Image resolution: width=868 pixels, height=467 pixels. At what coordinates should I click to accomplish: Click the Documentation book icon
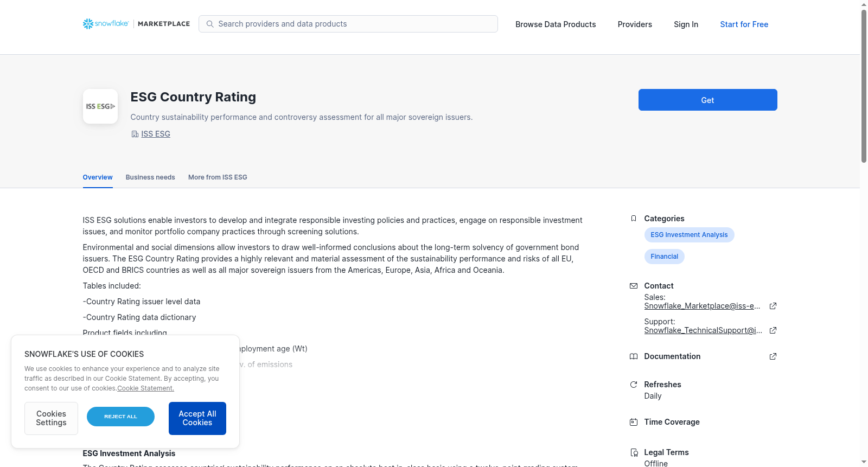point(634,356)
